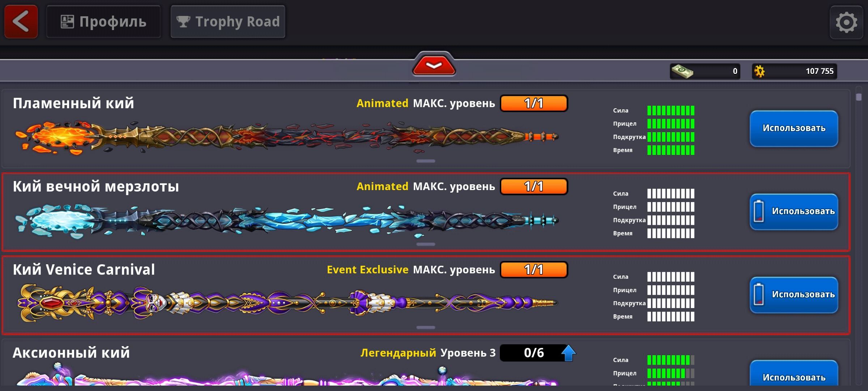Viewport: 868px width, 391px height.
Task: Tap the gold cue-pieces currency icon
Action: coord(759,71)
